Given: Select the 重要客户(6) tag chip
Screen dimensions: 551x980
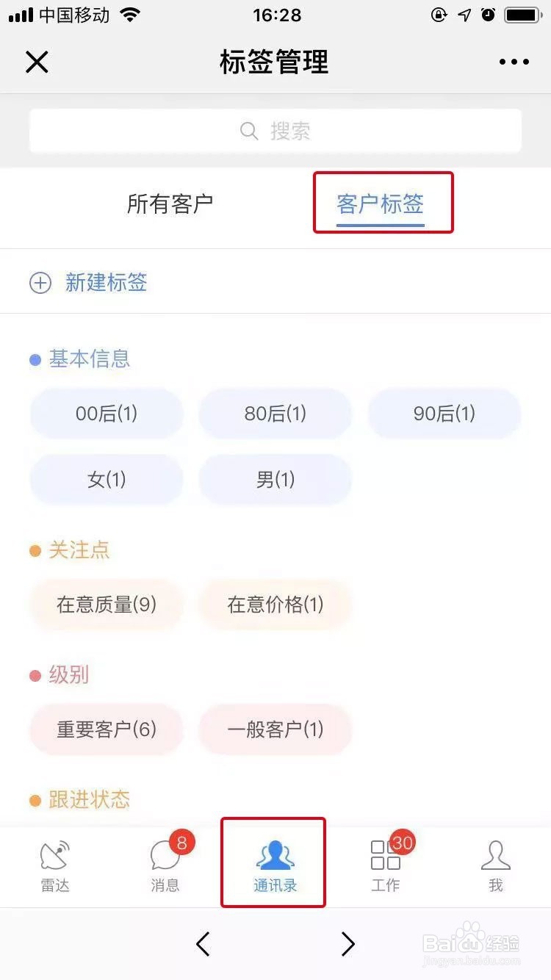Looking at the screenshot, I should click(x=106, y=729).
